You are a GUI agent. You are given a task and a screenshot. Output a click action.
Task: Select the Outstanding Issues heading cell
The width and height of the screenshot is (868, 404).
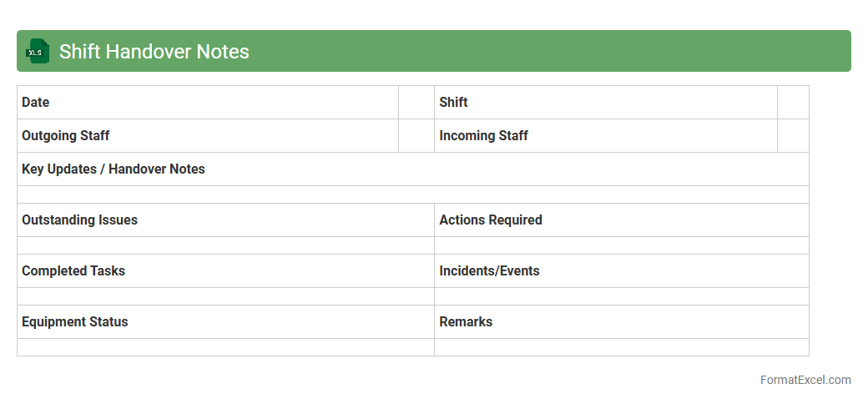coord(225,220)
